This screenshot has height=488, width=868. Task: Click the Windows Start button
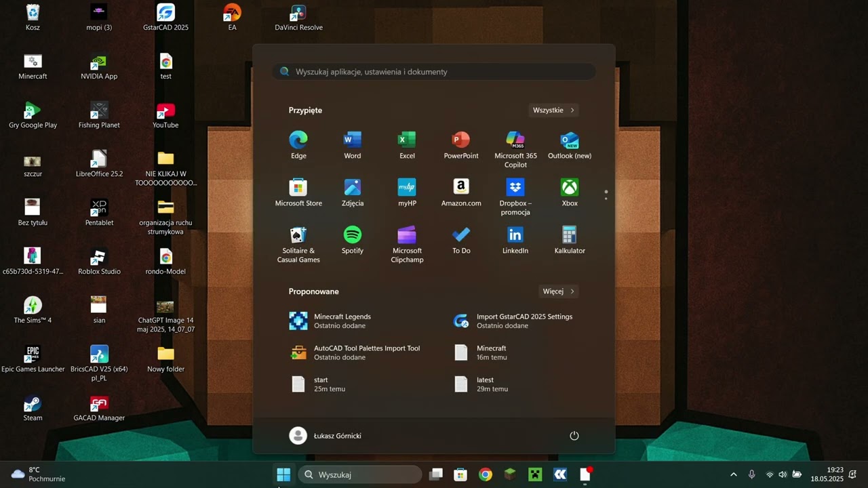(283, 474)
